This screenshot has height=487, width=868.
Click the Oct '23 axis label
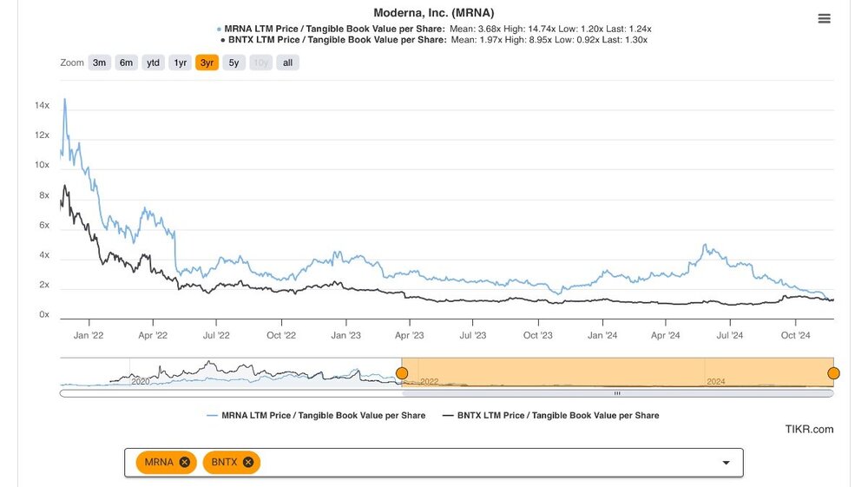point(538,335)
